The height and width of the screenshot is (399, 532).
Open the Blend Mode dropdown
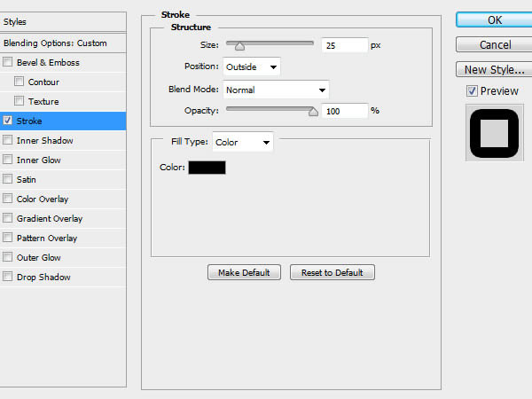[276, 90]
